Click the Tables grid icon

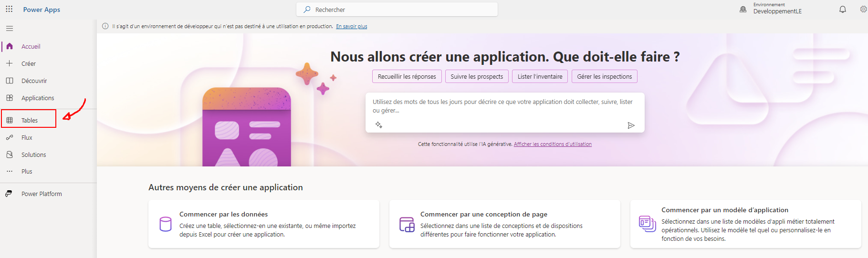click(x=10, y=120)
